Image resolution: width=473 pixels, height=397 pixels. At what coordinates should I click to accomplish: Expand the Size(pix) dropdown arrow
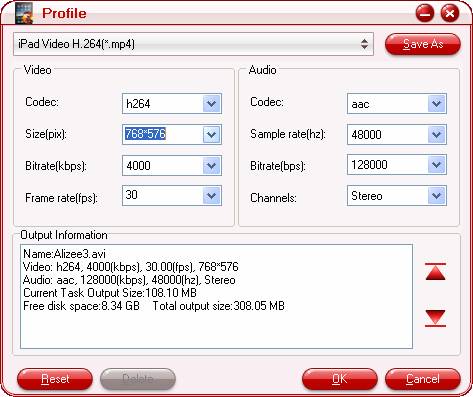tap(211, 135)
